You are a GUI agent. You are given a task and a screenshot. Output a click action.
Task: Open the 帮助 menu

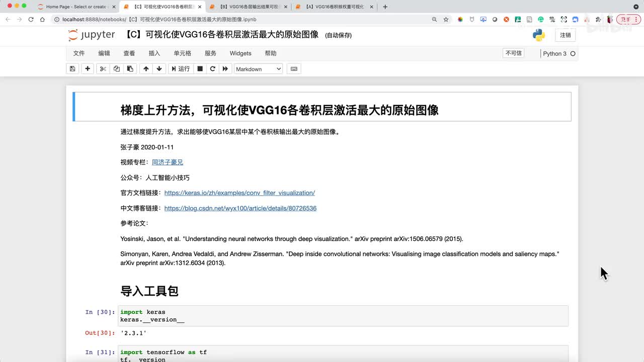[x=271, y=53]
